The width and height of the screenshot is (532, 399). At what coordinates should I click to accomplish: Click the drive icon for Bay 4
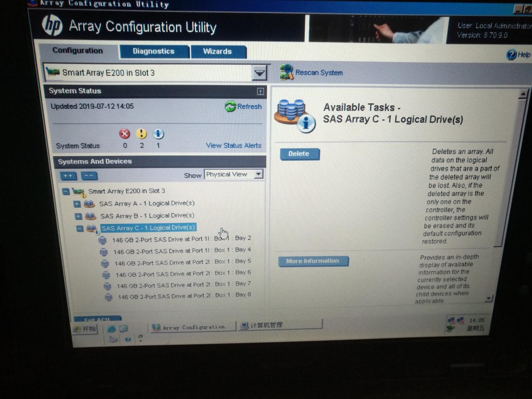tap(104, 252)
